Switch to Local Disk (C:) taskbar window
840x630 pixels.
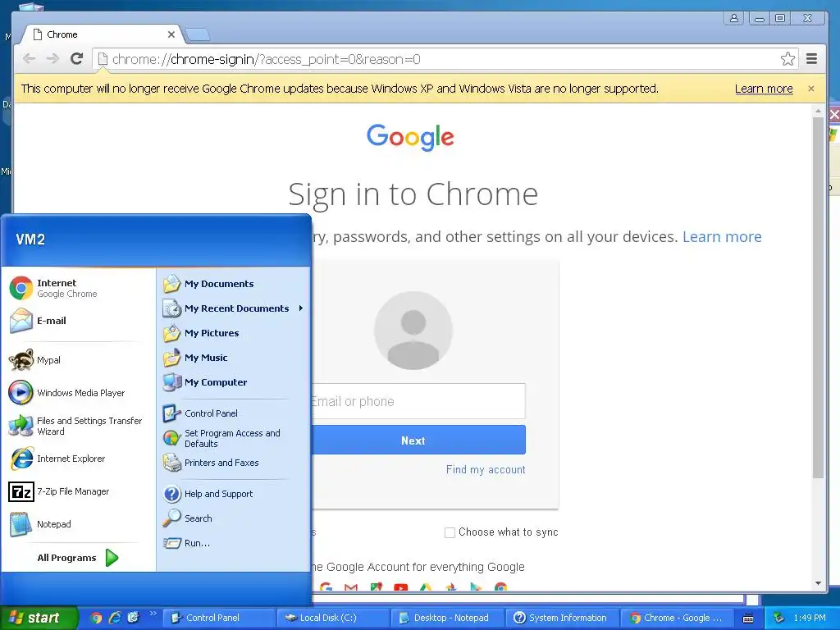(333, 618)
